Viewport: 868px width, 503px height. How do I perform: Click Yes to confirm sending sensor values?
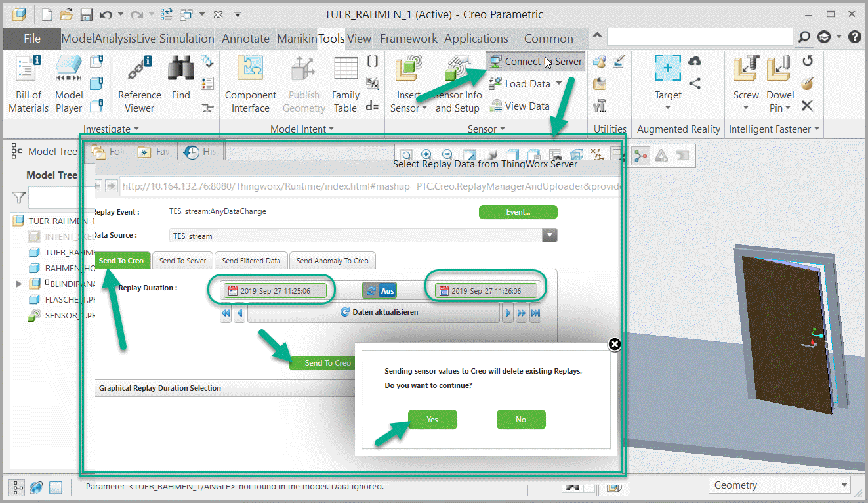432,420
